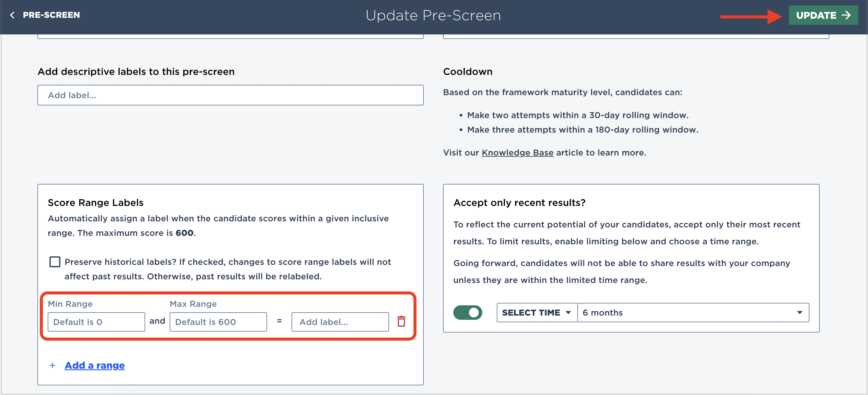868x395 pixels.
Task: Click the plus icon beside Add a range
Action: pyautogui.click(x=53, y=365)
